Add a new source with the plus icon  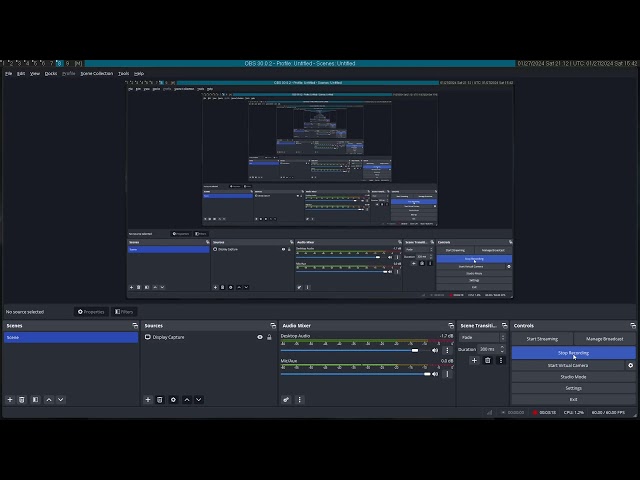(148, 400)
